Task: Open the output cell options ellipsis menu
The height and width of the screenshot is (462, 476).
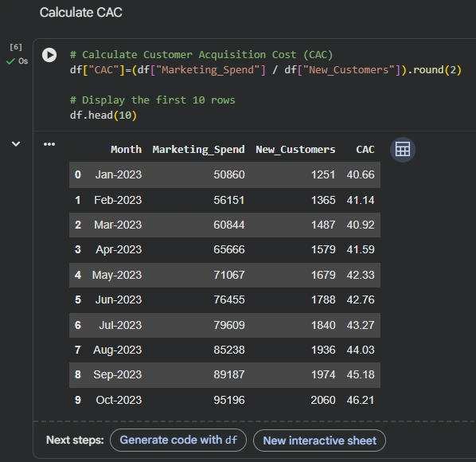Action: coord(49,144)
